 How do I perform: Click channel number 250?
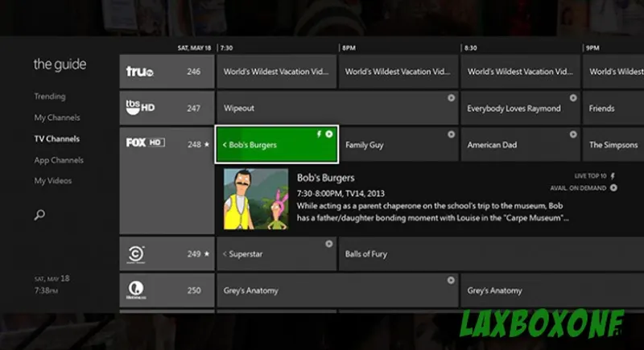tap(194, 290)
